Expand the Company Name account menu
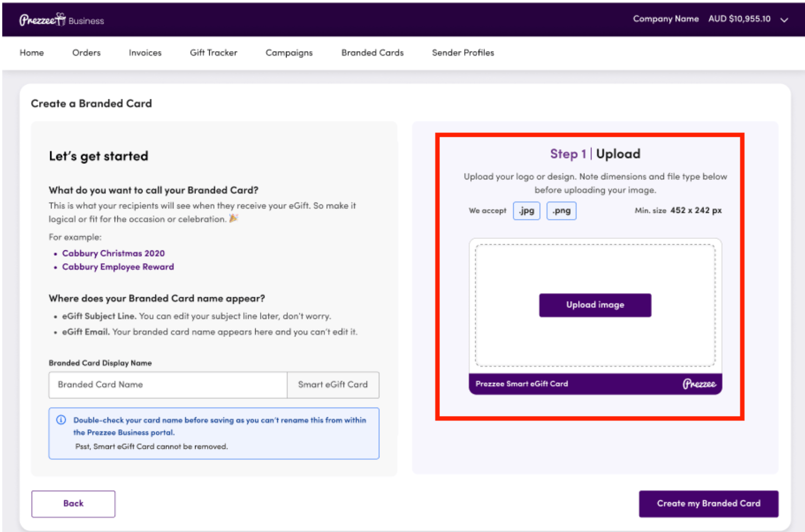The image size is (805, 532). pyautogui.click(x=665, y=19)
